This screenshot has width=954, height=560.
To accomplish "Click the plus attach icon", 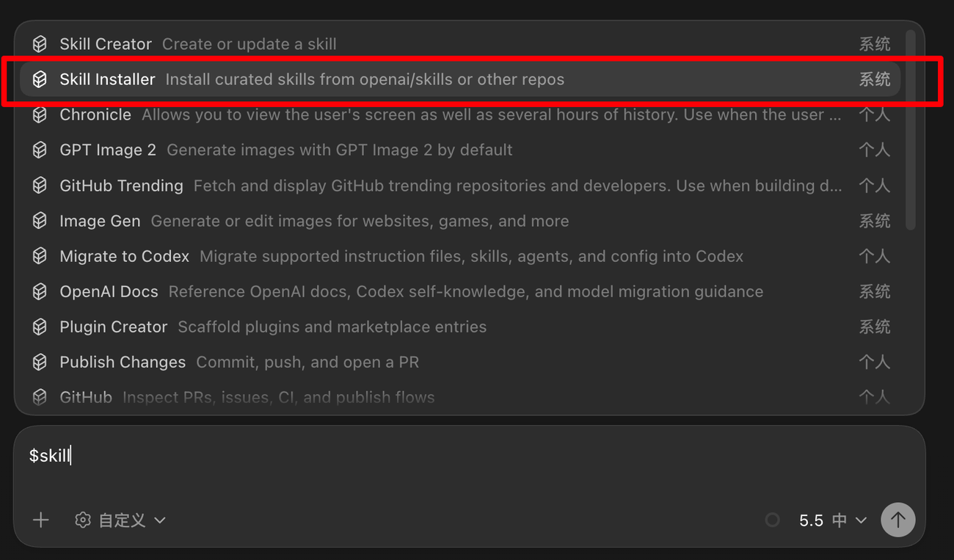I will click(x=41, y=520).
